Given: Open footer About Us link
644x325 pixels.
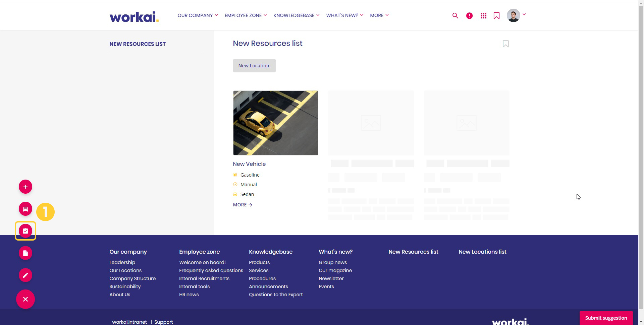Looking at the screenshot, I should (120, 295).
